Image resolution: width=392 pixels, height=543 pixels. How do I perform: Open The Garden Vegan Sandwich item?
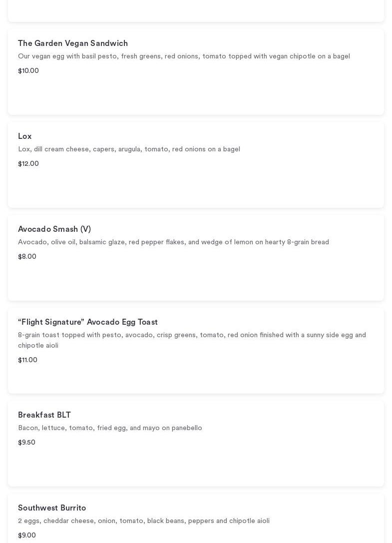73,43
